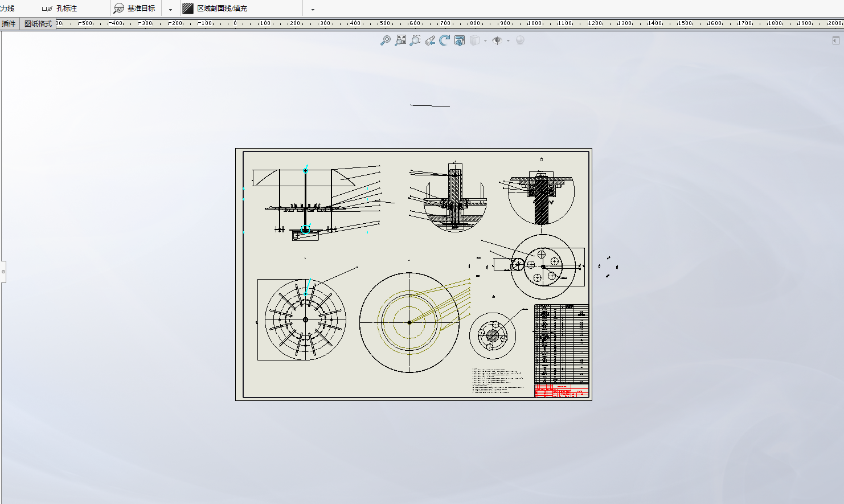
Task: Select the 基准目标 datum target tool
Action: (134, 9)
